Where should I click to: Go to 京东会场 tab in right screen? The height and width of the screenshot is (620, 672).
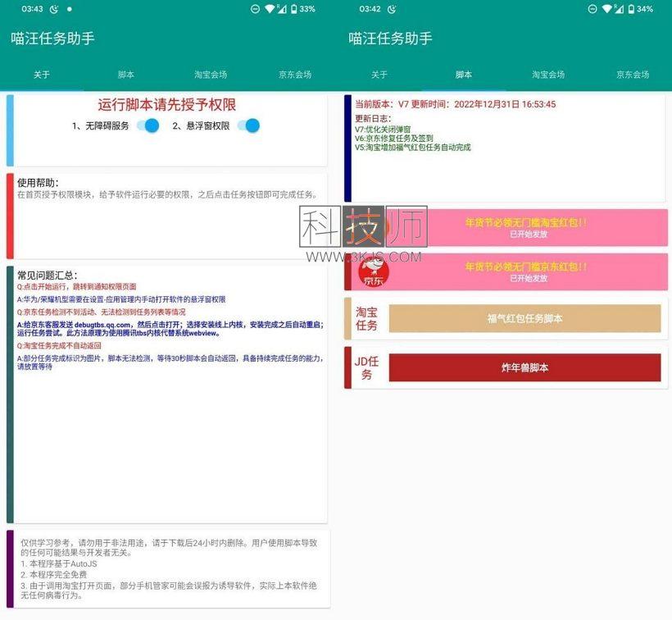pos(633,75)
